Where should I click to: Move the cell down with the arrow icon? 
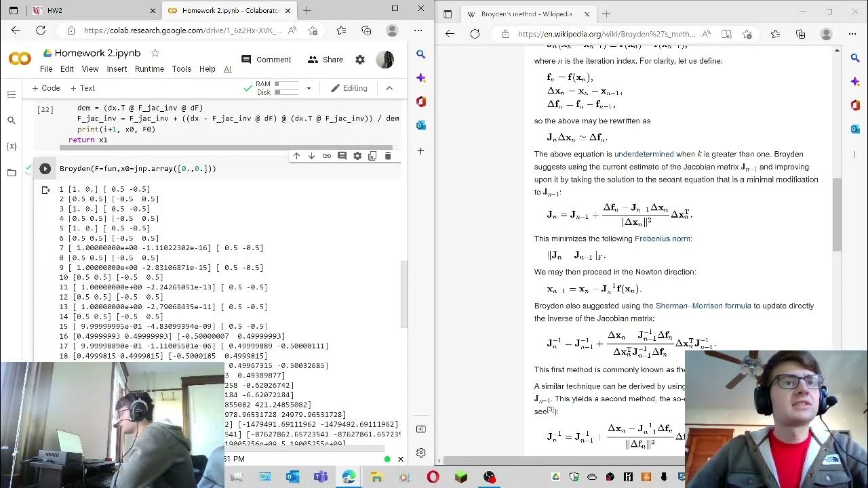coord(311,156)
